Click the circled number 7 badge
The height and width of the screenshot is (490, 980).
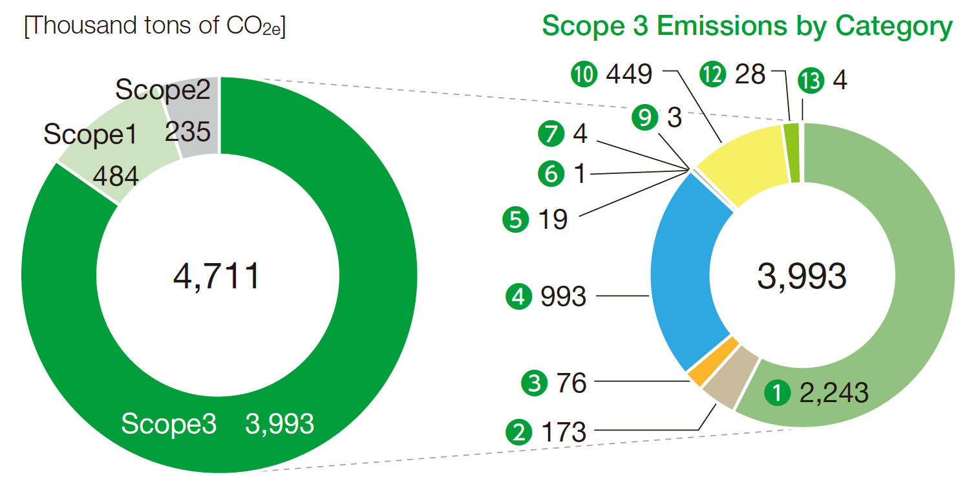(x=550, y=135)
